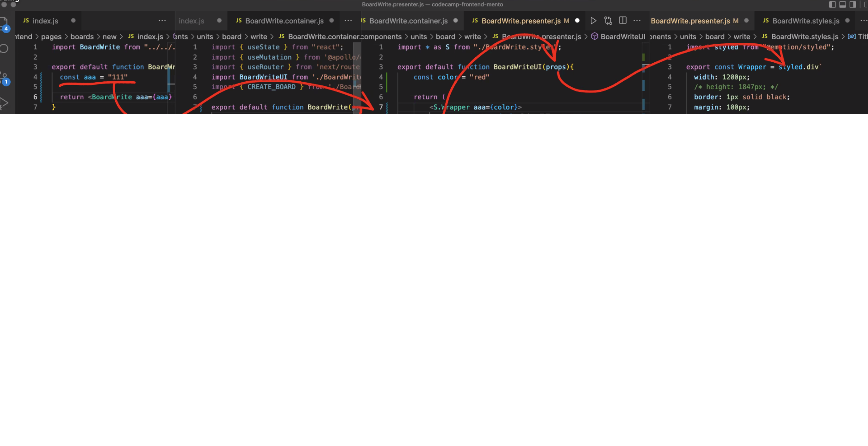This screenshot has height=446, width=868.
Task: Open 'BoardWrite.presenter.js' breadcrumb file entry
Action: [537, 37]
